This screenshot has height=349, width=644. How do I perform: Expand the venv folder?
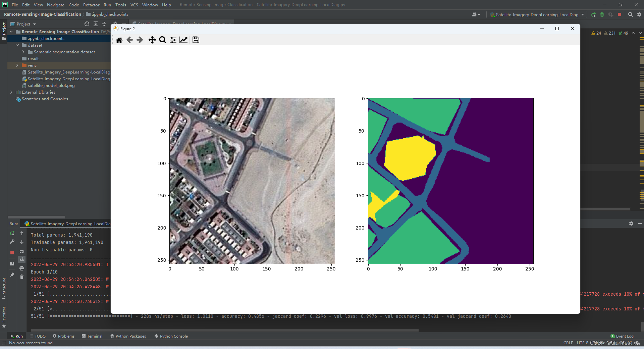point(17,65)
